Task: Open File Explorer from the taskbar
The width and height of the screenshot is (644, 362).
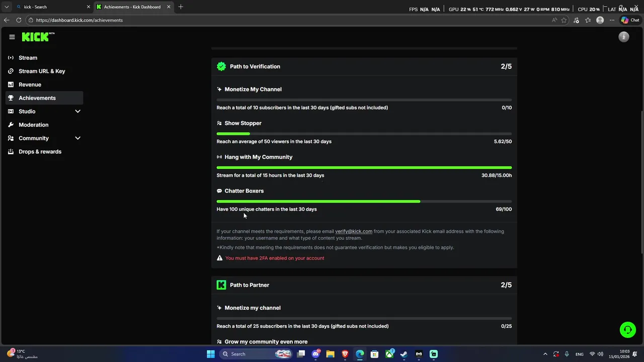Action: click(330, 354)
